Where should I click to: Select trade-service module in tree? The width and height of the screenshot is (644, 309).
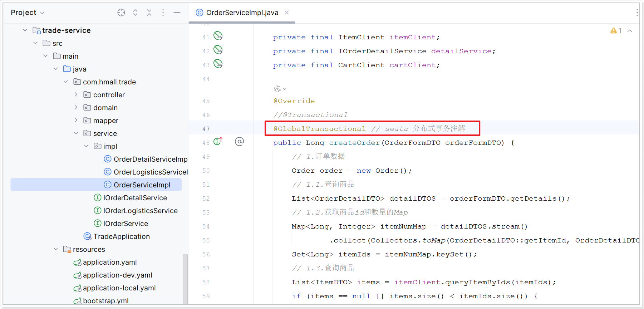coord(66,30)
